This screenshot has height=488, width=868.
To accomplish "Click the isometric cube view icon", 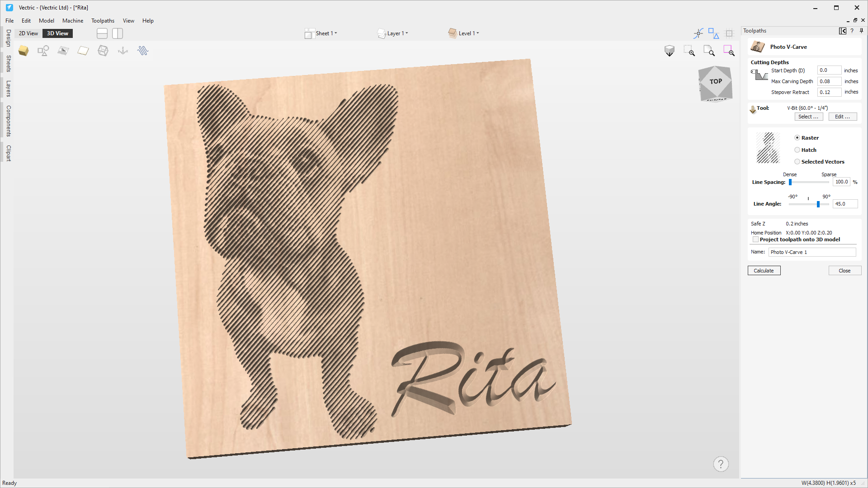I will 670,51.
